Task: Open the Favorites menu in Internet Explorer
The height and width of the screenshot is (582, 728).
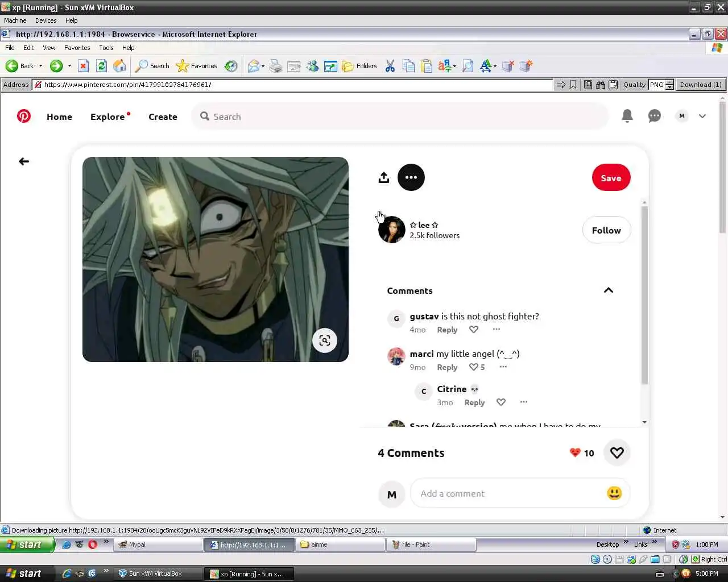Action: [77, 48]
